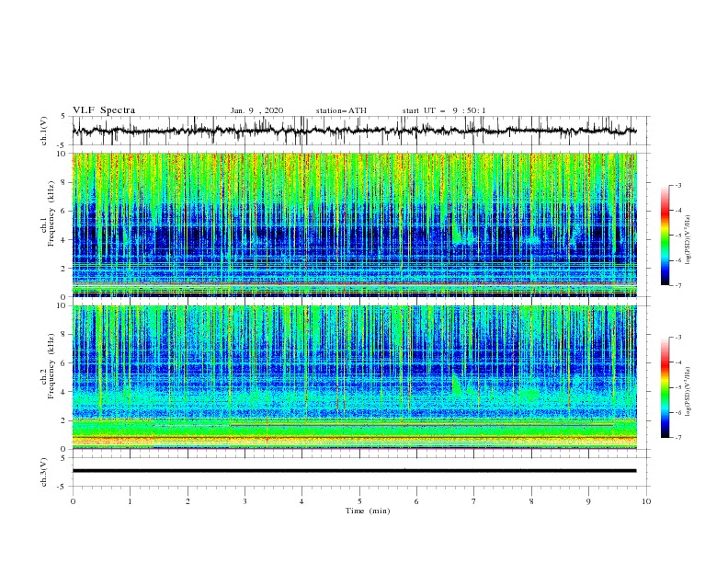Click the "1" tick on the time axis
Screen dimensions: 728x563
130,501
